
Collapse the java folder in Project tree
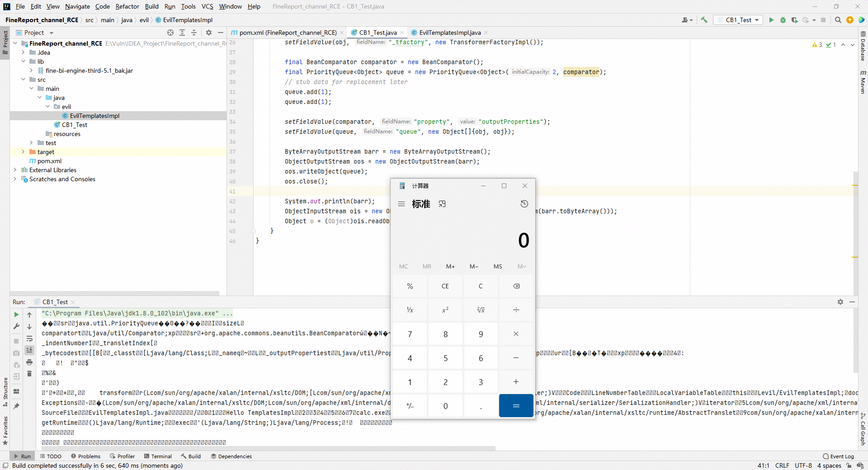click(x=40, y=98)
